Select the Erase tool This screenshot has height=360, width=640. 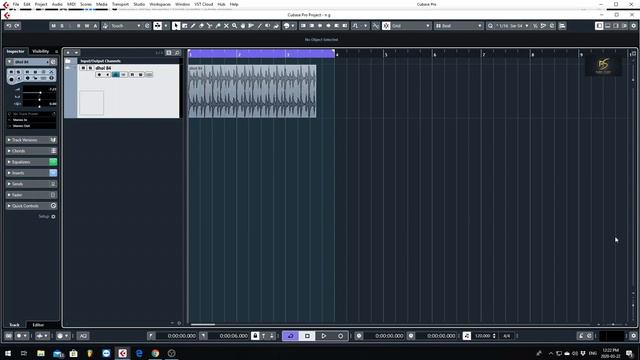201,26
